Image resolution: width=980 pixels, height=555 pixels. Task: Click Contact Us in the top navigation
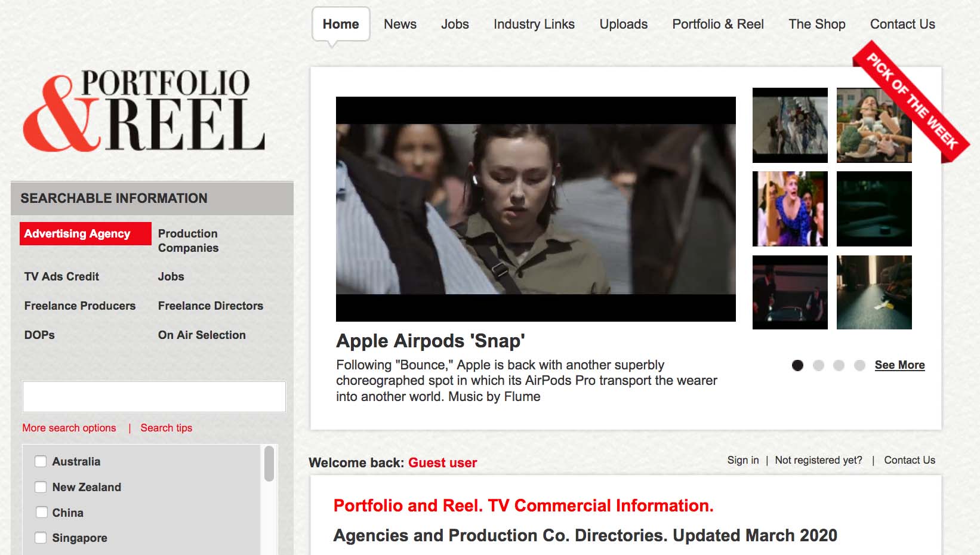coord(902,24)
